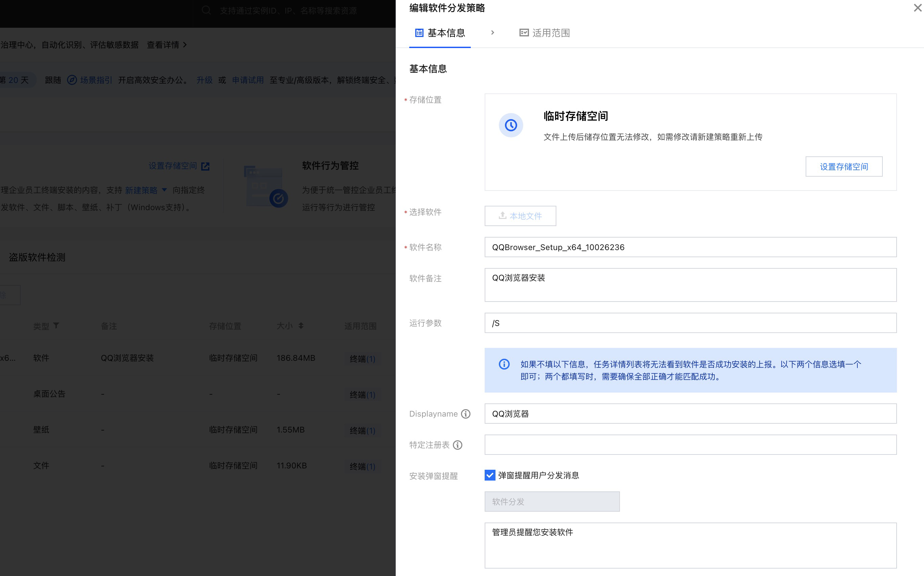Close the 编辑软件分发策略 panel

coord(918,8)
